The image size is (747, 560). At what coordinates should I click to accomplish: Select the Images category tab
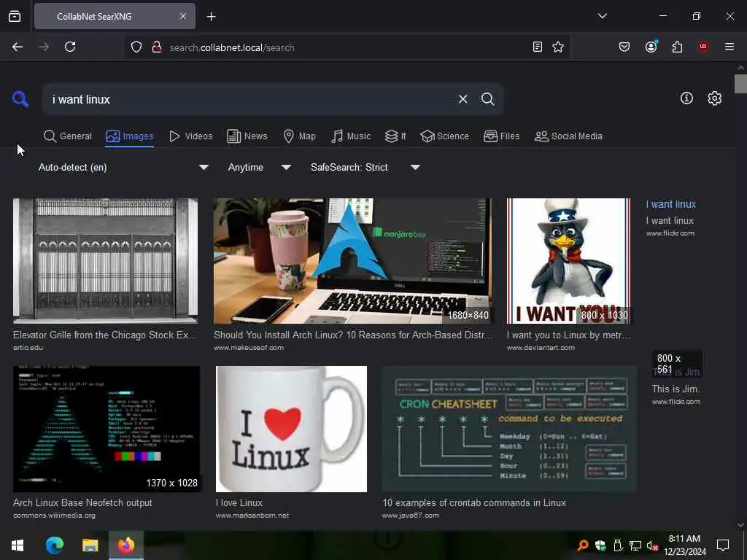tap(130, 136)
